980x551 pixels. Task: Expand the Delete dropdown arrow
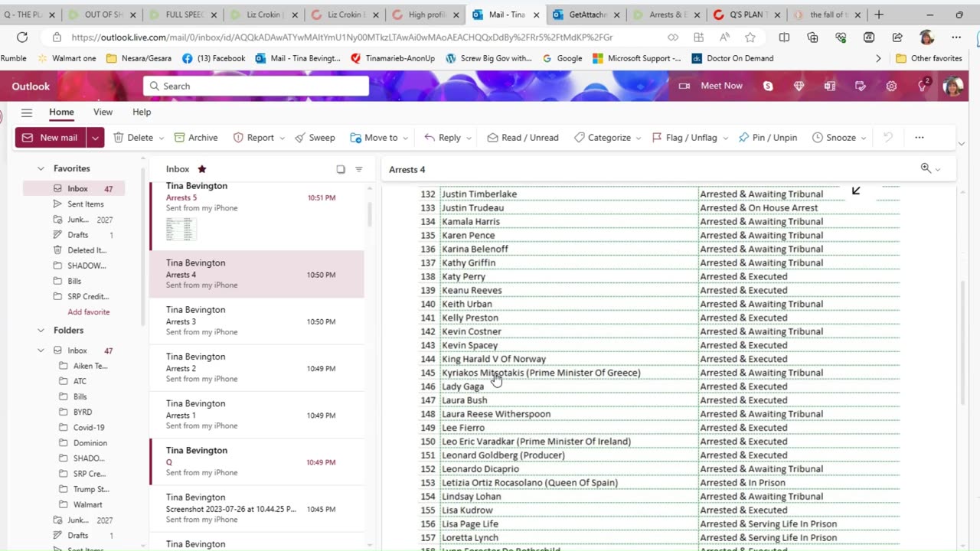point(162,139)
